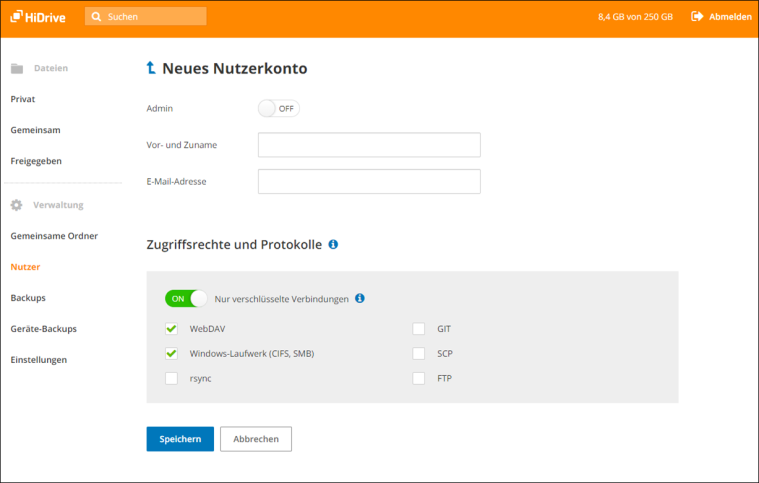759x483 pixels.
Task: Click the Verwaltung gear icon
Action: point(16,205)
